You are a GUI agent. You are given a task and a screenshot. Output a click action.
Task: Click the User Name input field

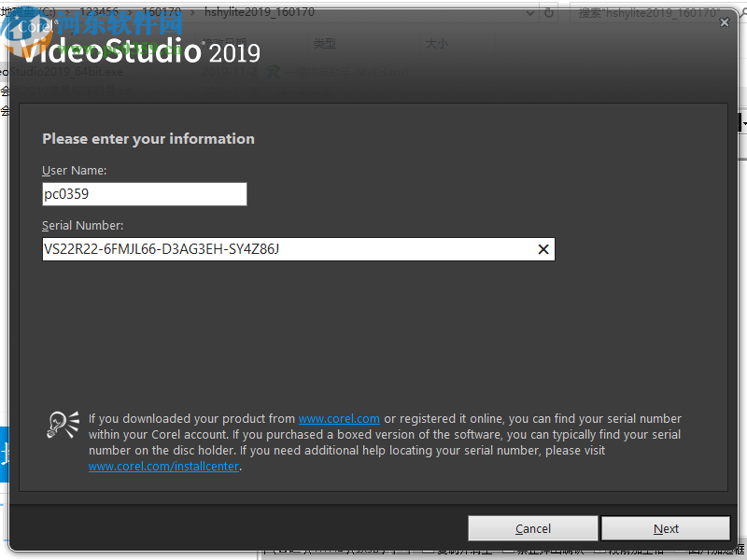pyautogui.click(x=145, y=194)
